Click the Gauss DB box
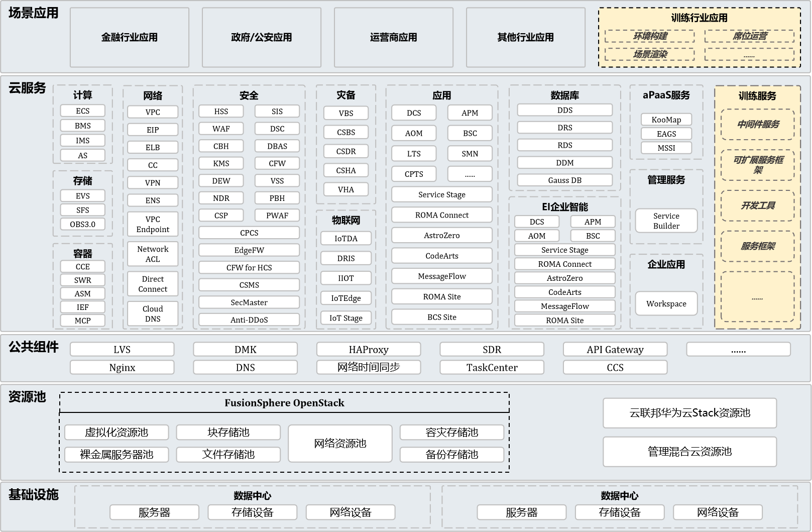Image resolution: width=812 pixels, height=532 pixels. coord(565,180)
